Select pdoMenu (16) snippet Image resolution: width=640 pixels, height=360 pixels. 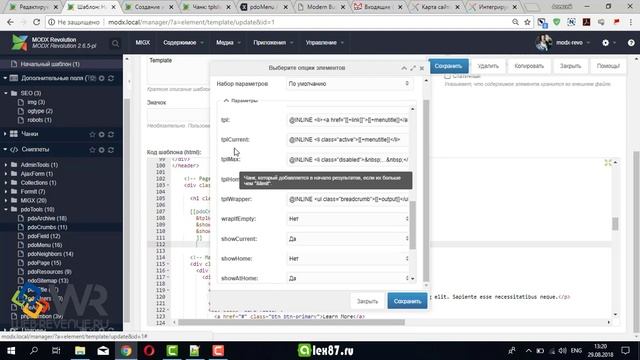45,245
